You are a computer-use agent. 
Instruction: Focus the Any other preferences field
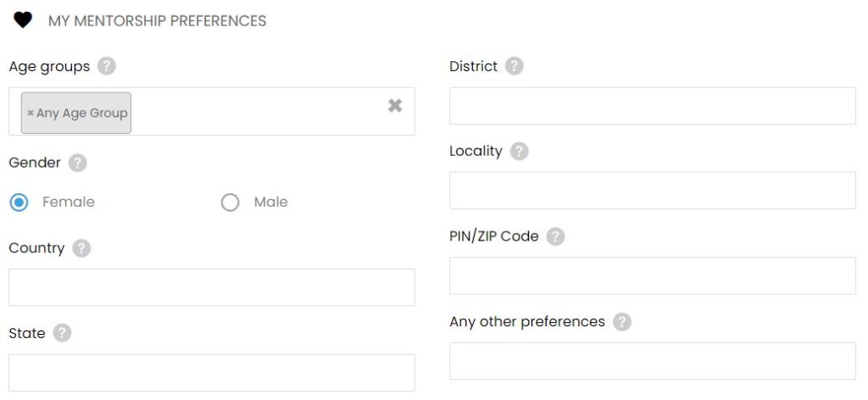click(x=653, y=361)
